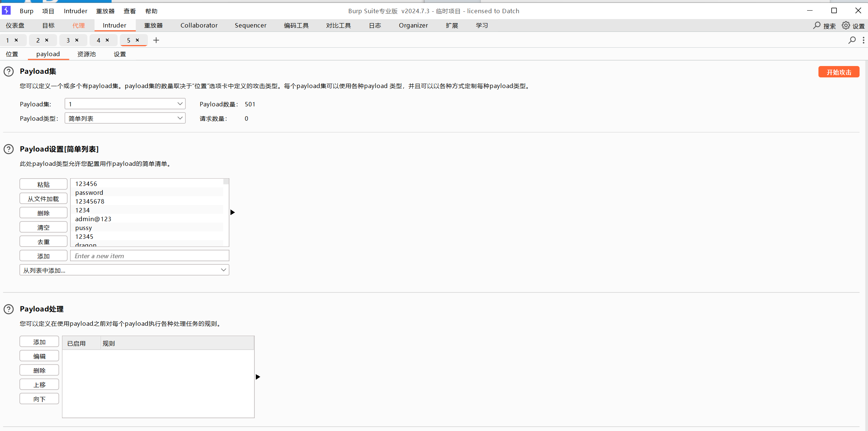Open the vertical three-dot options menu
868x431 pixels.
click(x=863, y=40)
